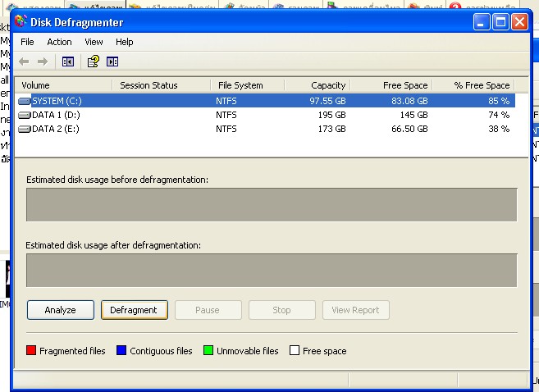Click the Disk Defragmenter title bar icon
Screen dimensions: 539x392
point(21,21)
